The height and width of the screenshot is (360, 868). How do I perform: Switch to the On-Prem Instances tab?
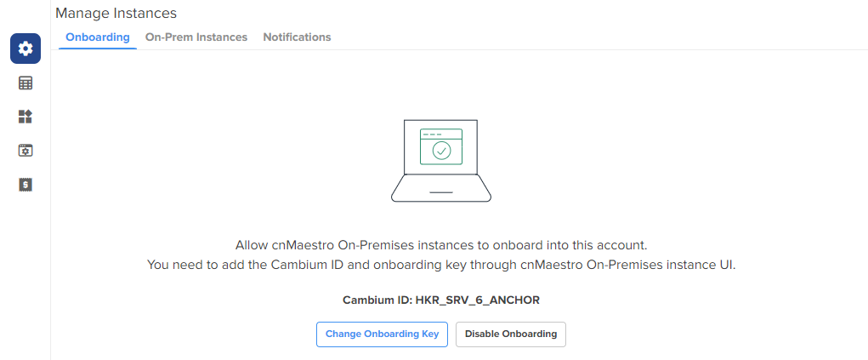196,37
